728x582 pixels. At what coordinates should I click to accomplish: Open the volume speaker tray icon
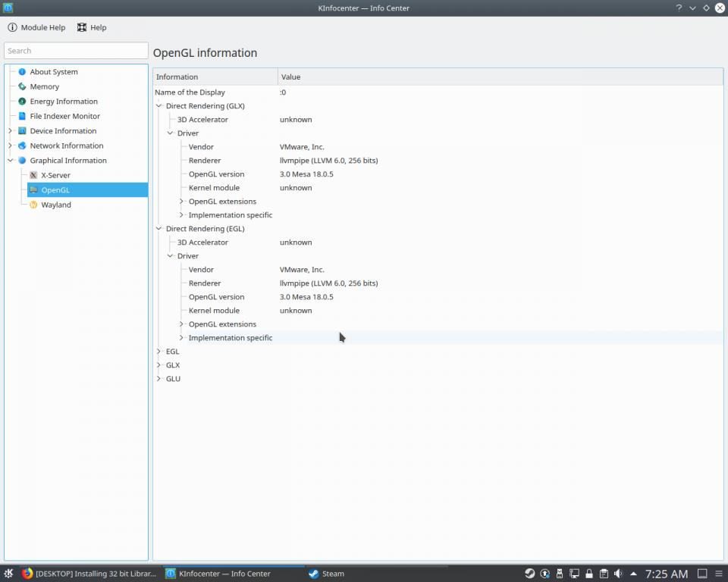tap(618, 574)
